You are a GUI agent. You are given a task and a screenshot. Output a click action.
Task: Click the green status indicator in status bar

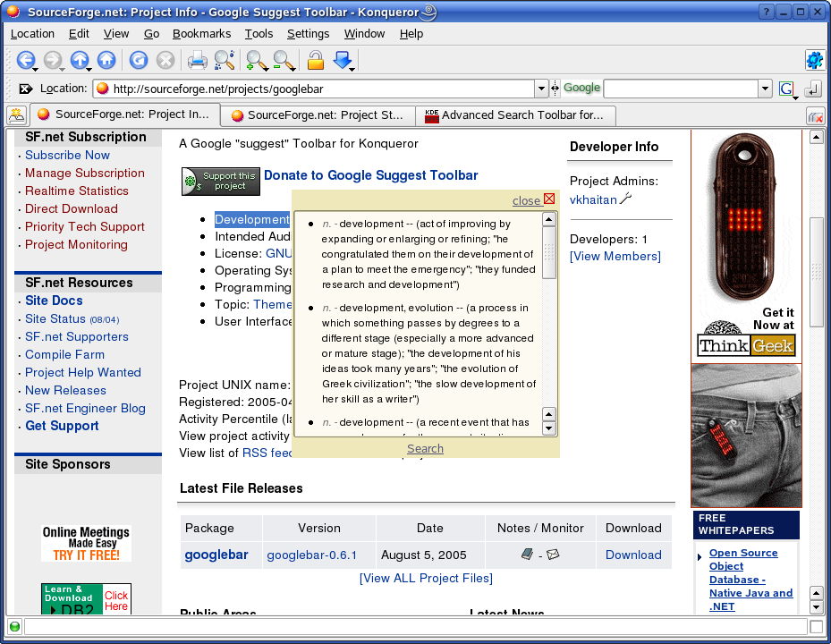[x=15, y=627]
